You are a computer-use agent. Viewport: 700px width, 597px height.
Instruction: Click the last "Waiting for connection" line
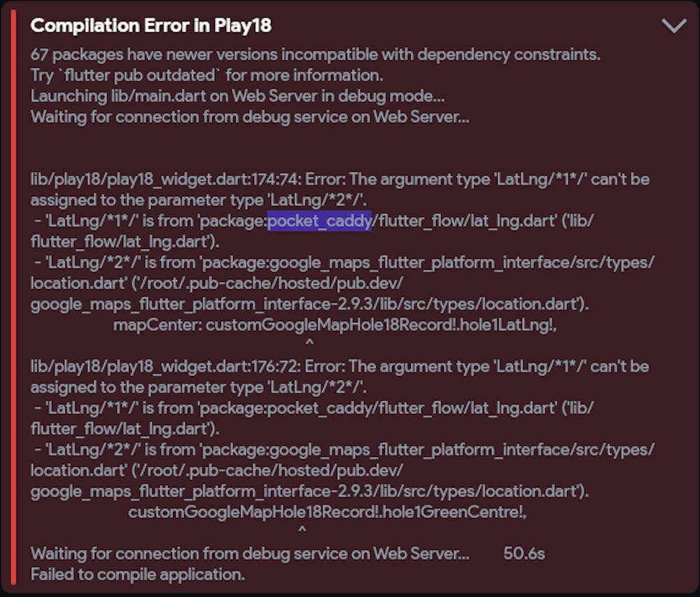(x=250, y=554)
